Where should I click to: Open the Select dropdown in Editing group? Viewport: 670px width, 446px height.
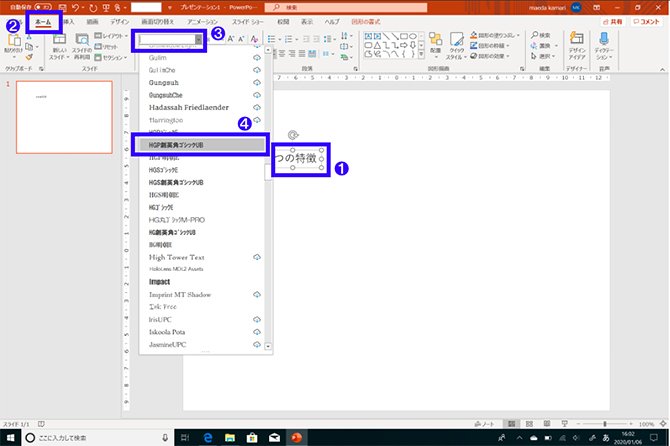[x=543, y=56]
